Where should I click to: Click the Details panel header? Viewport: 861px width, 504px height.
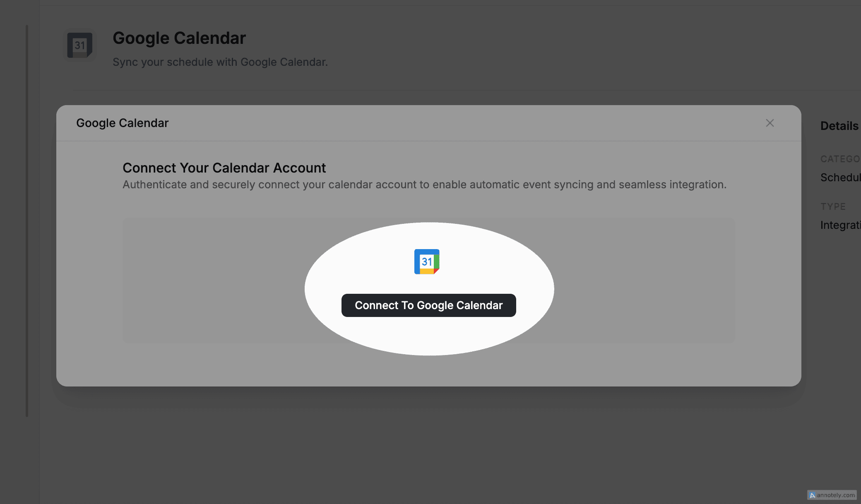[839, 126]
